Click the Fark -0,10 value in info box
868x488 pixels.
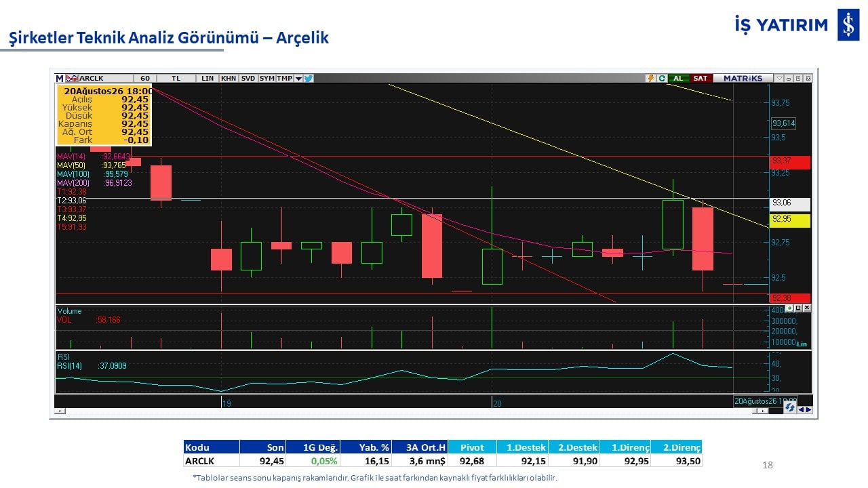(138, 140)
